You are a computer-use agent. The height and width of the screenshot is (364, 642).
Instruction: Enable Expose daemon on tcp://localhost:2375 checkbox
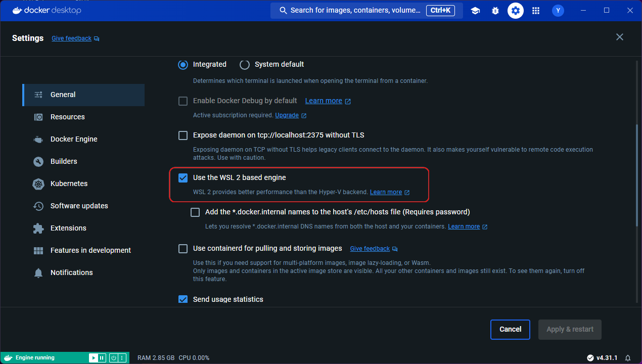tap(183, 135)
